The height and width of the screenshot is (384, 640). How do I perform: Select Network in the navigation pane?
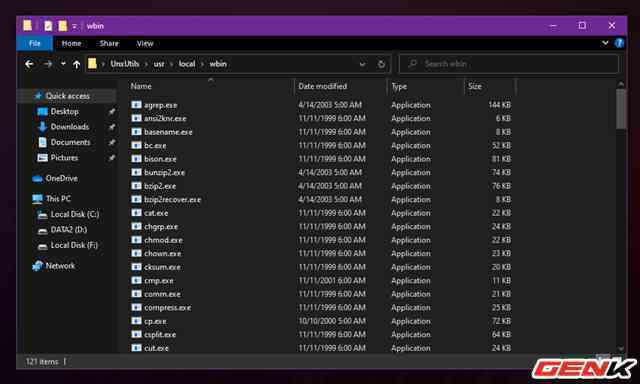coord(60,266)
